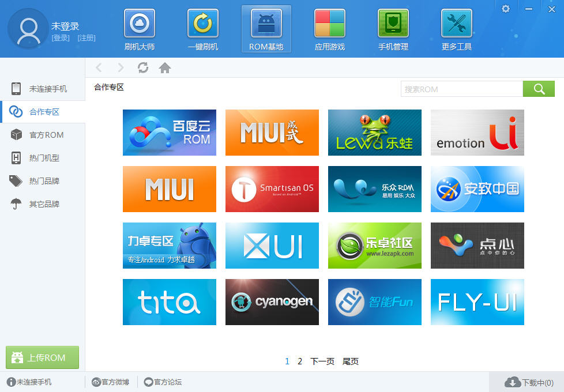Open settings gear in title bar
This screenshot has height=392, width=564.
[506, 9]
